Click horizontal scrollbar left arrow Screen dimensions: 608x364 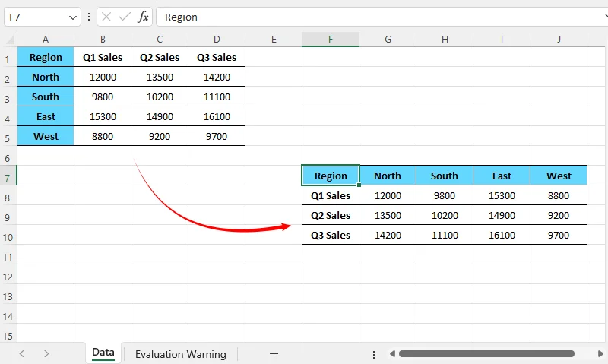coord(392,353)
